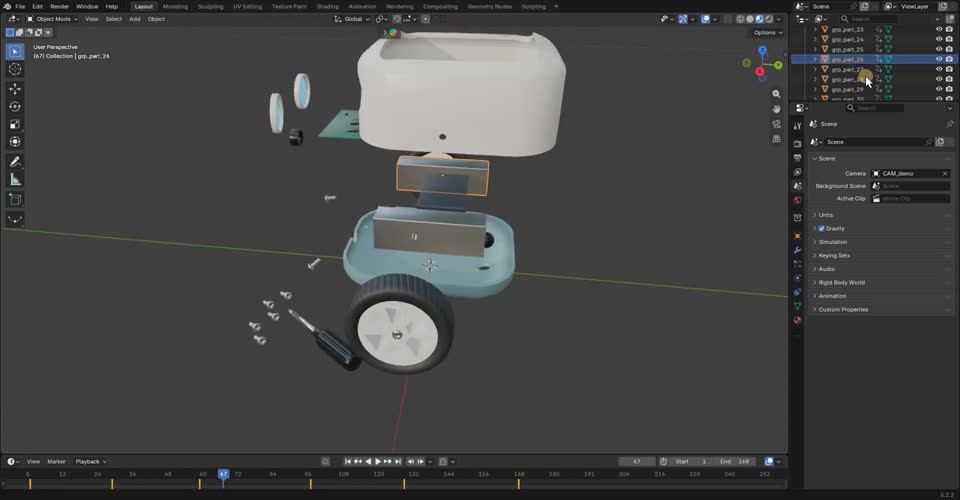Toggle proportional editing
Image resolution: width=960 pixels, height=500 pixels.
425,19
